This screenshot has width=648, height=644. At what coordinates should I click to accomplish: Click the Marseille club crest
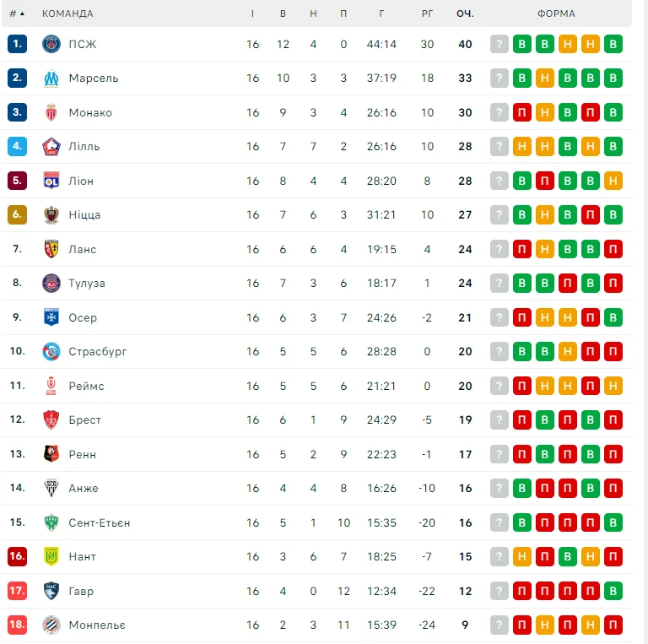(51, 78)
